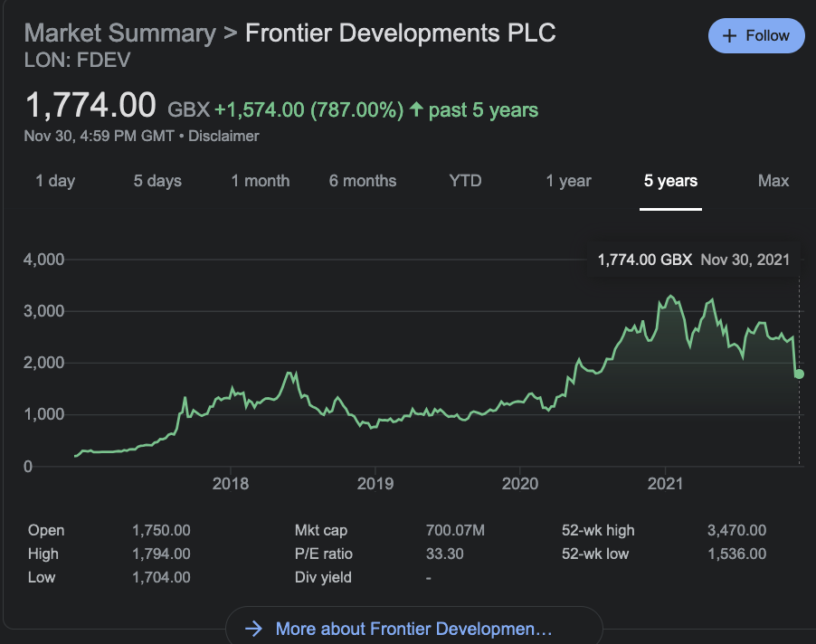Click the Nov 30, 4:59 PM GMT timestamp
816x644 pixels.
[x=99, y=137]
